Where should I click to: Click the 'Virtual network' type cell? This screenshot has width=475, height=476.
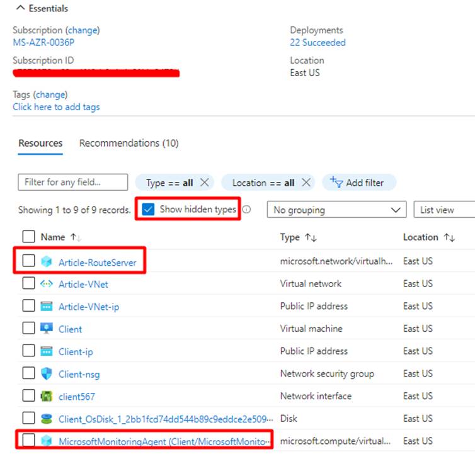pos(311,283)
